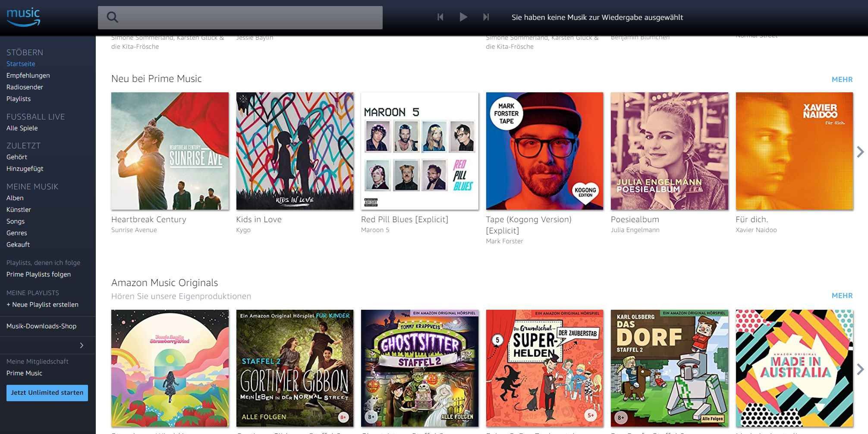Viewport: 868px width, 434px height.
Task: Open Radiosender page
Action: (25, 87)
